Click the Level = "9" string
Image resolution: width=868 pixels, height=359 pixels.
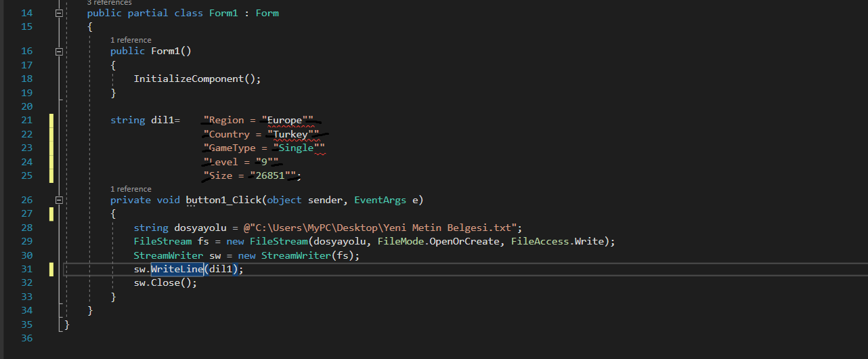point(241,162)
